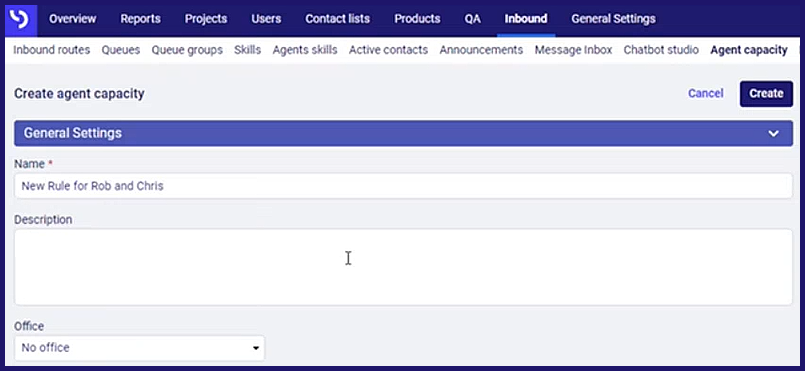
Task: Open the Chatbot studio tab
Action: [x=661, y=50]
